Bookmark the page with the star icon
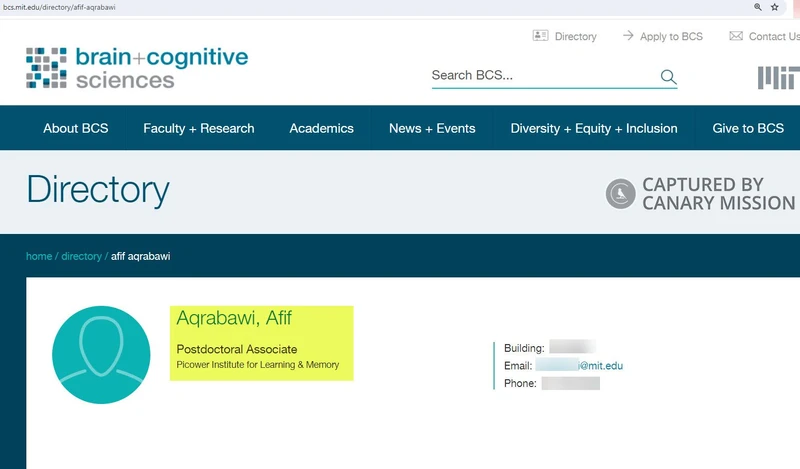The height and width of the screenshot is (469, 800). [774, 7]
